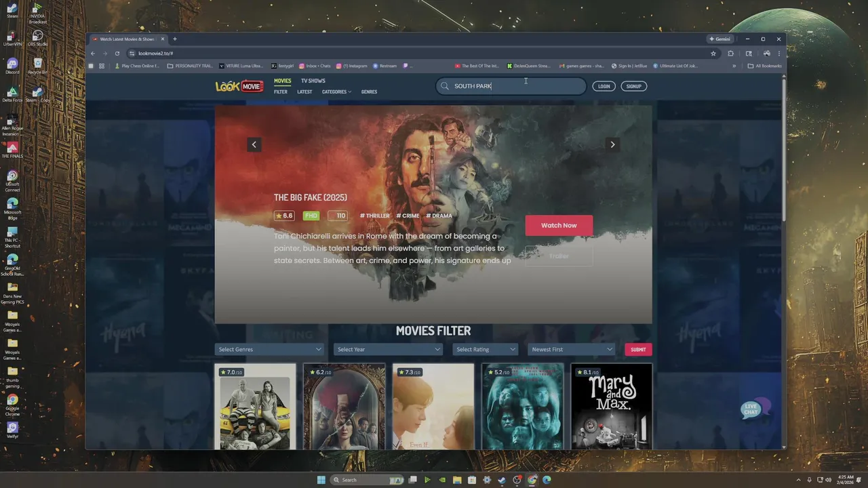Click taskbar Search box
868x488 pixels.
click(x=368, y=480)
